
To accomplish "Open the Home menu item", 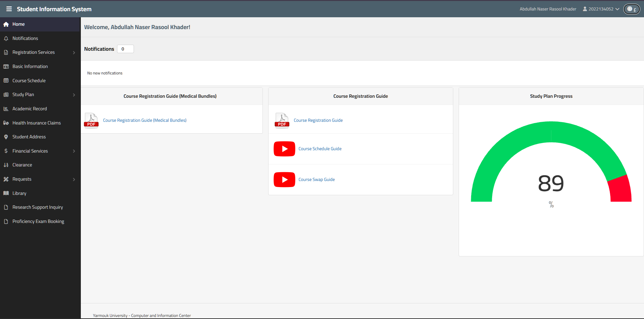I will pyautogui.click(x=40, y=24).
